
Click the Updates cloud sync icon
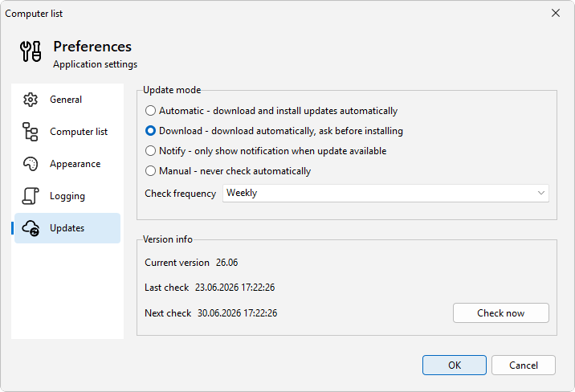pos(31,228)
